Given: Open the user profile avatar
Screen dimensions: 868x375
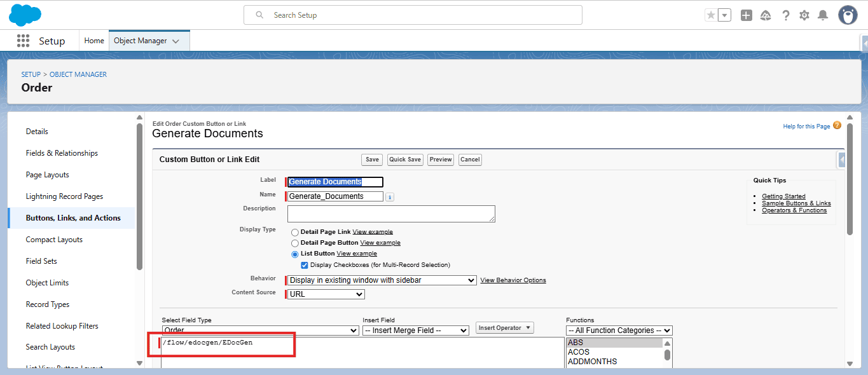Looking at the screenshot, I should pyautogui.click(x=848, y=15).
